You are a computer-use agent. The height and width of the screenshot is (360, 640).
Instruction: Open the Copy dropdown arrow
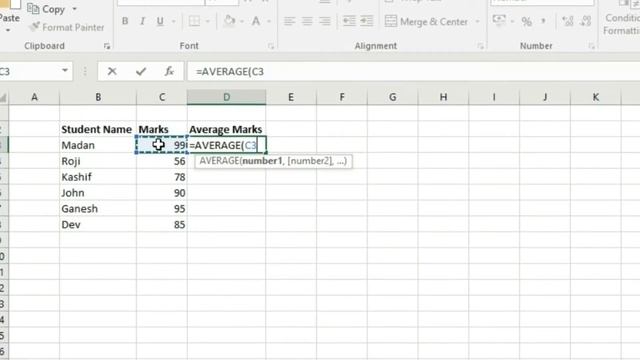[74, 9]
